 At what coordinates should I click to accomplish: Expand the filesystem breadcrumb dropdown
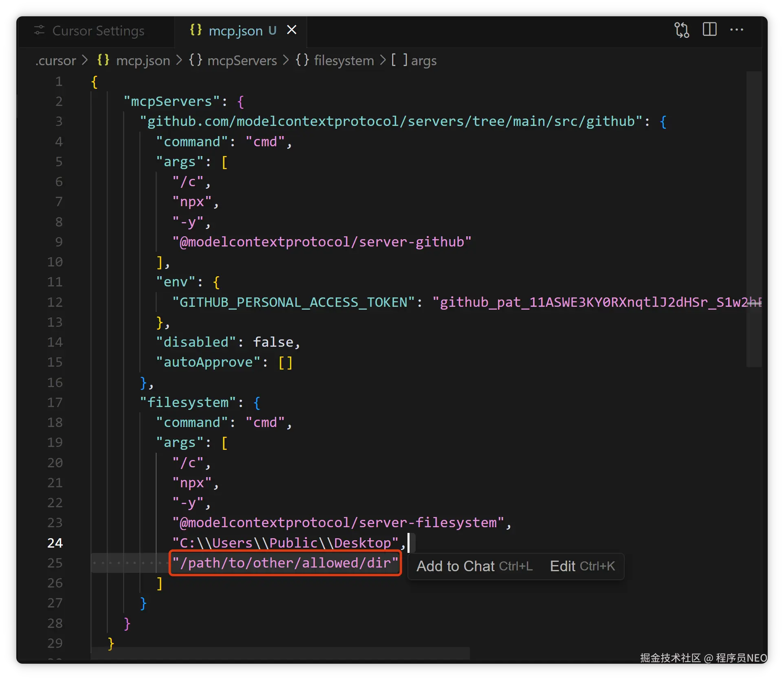[x=344, y=61]
